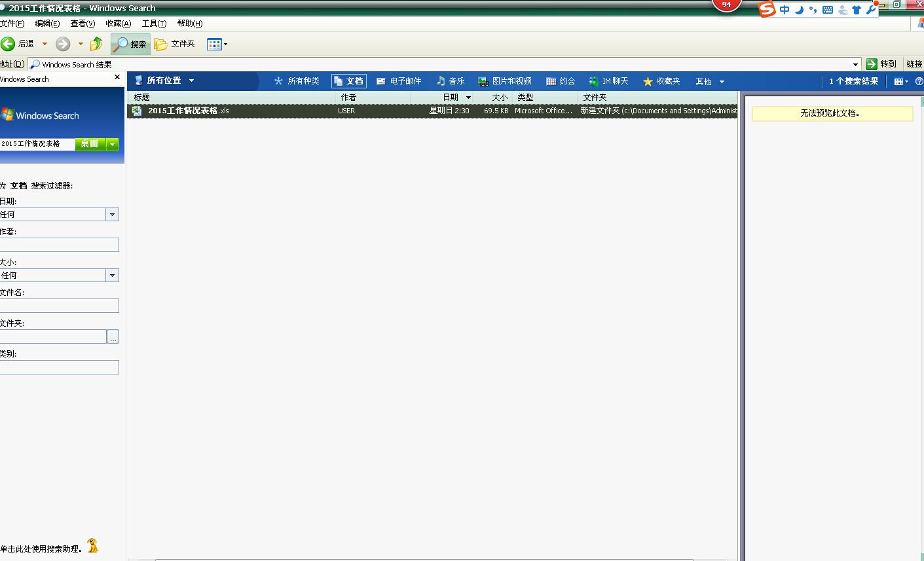Expand the 日期 filter combo box
The height and width of the screenshot is (561, 924).
(112, 214)
